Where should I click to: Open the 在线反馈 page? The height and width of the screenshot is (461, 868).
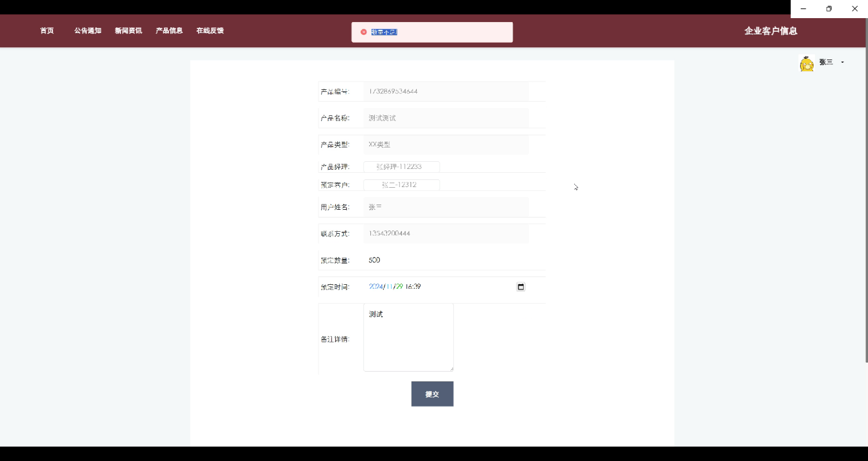210,30
